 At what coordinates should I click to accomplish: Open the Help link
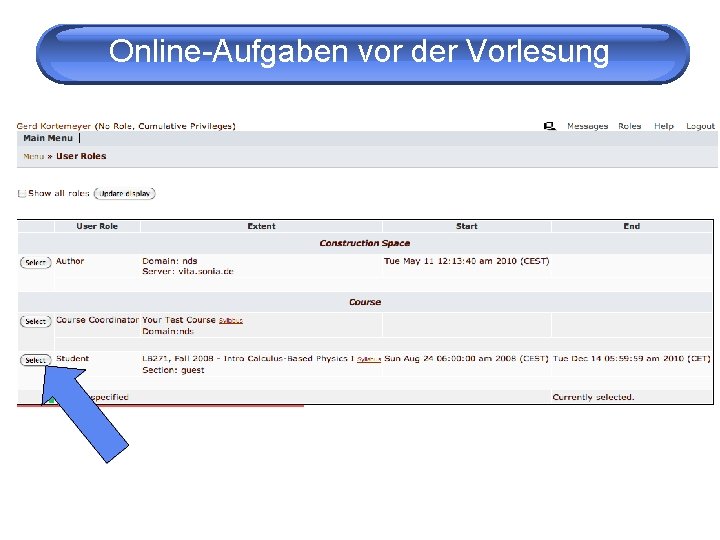(664, 126)
